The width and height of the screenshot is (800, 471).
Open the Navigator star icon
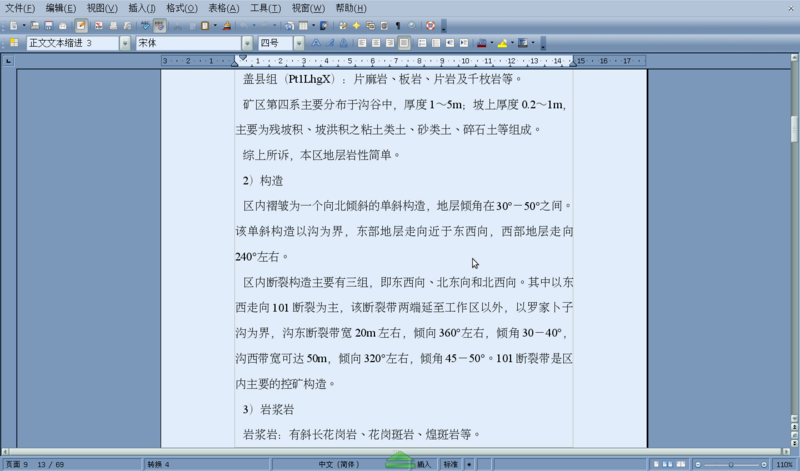(x=356, y=26)
